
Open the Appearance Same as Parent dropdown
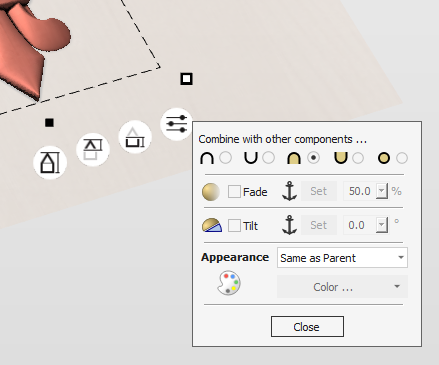[x=342, y=258]
